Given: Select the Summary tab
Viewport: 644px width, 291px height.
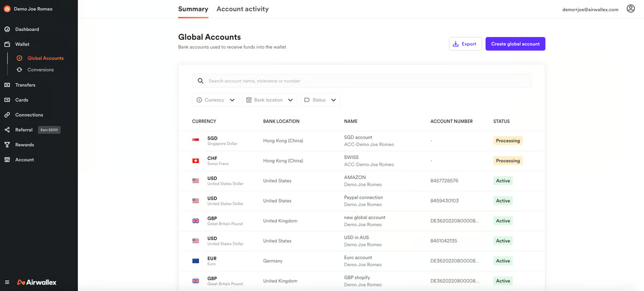Looking at the screenshot, I should click(193, 9).
